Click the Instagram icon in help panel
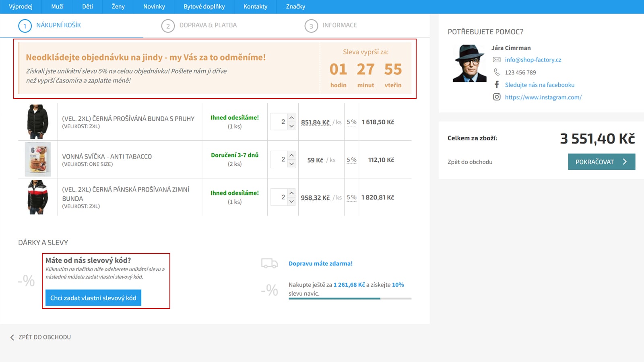Viewport: 644px width, 362px height. pos(497,97)
